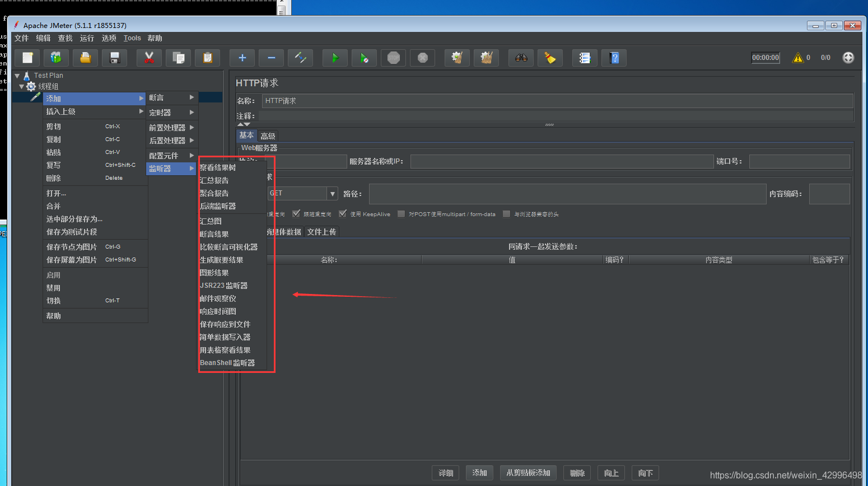Click the Toggle enable/disable icon
This screenshot has height=486, width=868.
(x=300, y=58)
